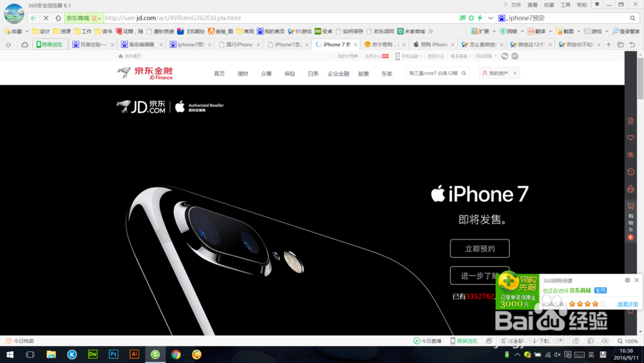Click 查看详情 link in 360 popup

(627, 304)
